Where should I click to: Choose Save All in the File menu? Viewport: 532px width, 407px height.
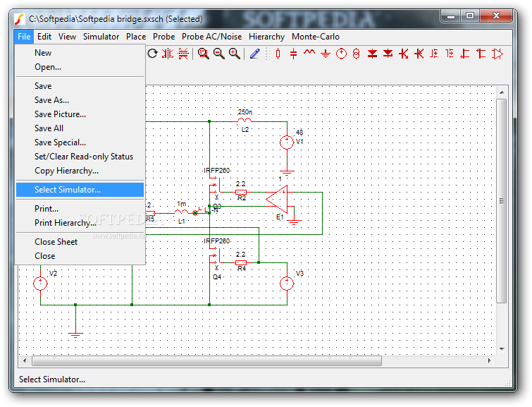[x=80, y=128]
